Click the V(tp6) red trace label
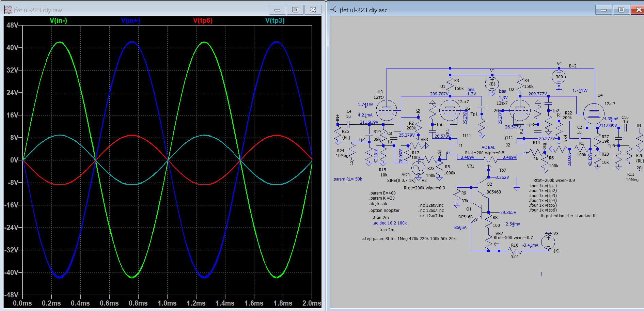This screenshot has height=311, width=644. click(x=203, y=20)
